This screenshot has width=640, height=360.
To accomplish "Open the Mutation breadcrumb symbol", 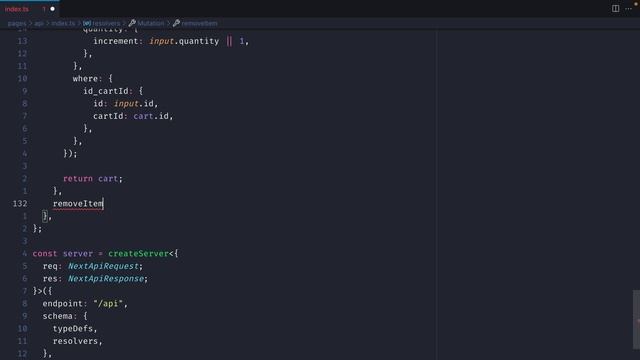I will coord(147,23).
